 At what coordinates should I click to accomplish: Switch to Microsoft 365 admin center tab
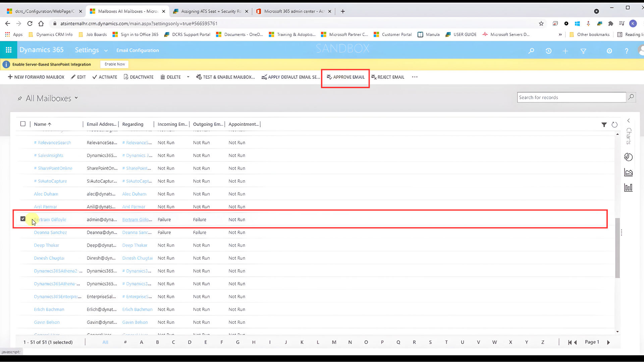[294, 11]
